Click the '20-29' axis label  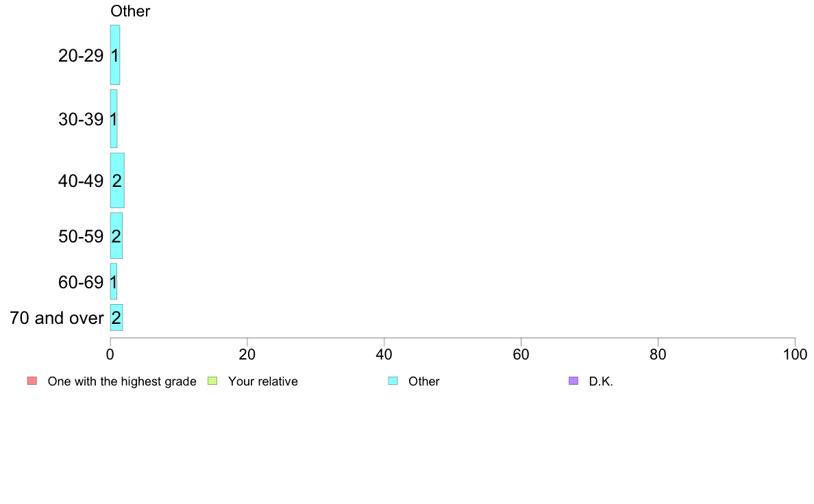(81, 55)
